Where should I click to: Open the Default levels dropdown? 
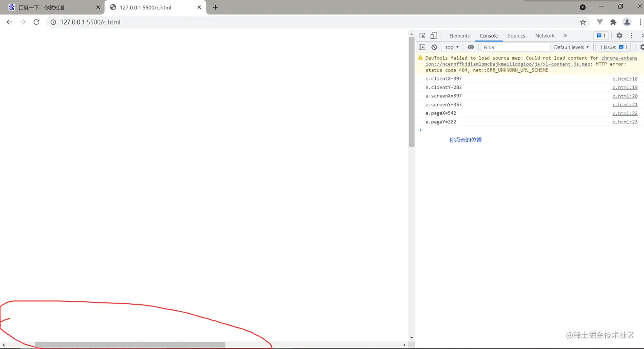coord(572,47)
